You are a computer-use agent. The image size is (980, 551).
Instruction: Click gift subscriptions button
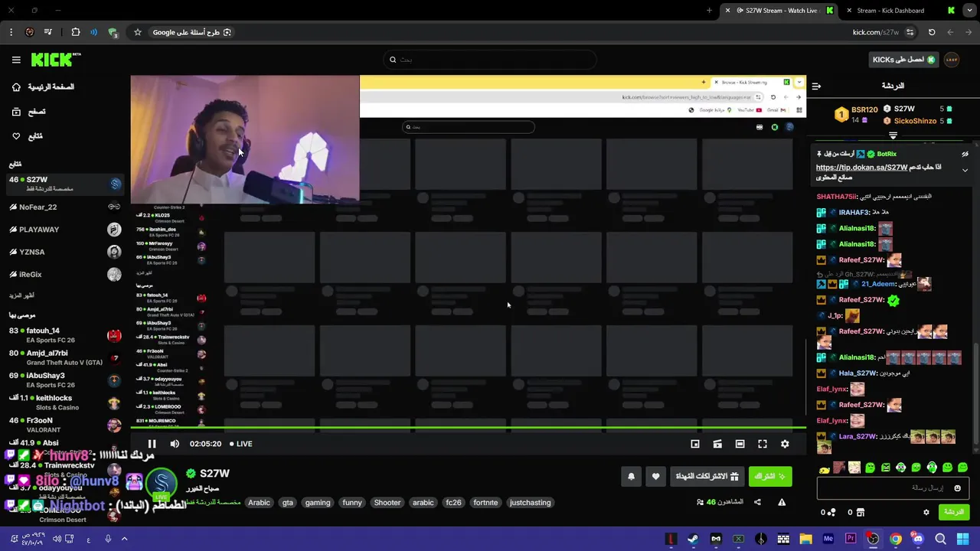tap(707, 477)
